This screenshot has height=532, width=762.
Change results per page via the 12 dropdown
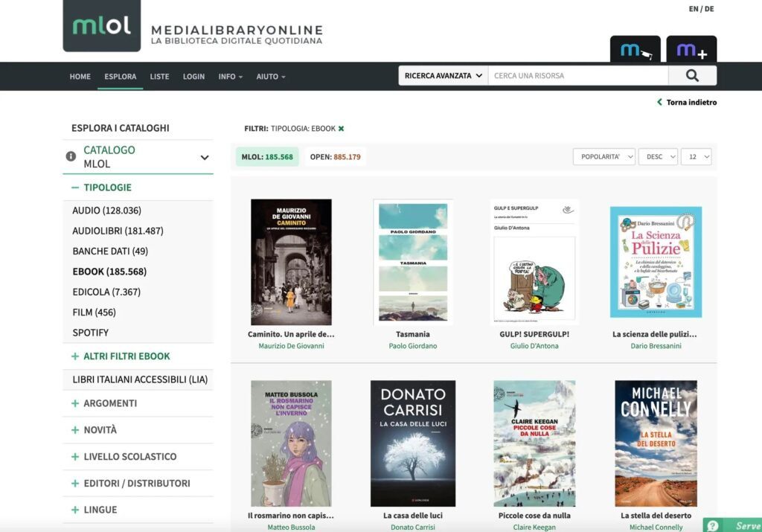tap(697, 156)
